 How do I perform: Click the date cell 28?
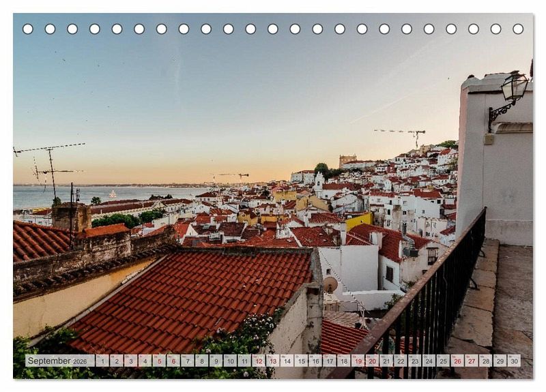[486, 361]
